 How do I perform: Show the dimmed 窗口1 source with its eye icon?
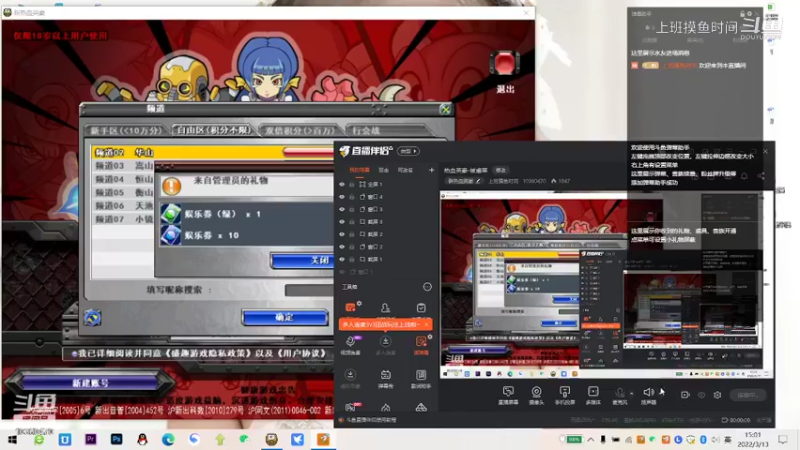click(342, 272)
